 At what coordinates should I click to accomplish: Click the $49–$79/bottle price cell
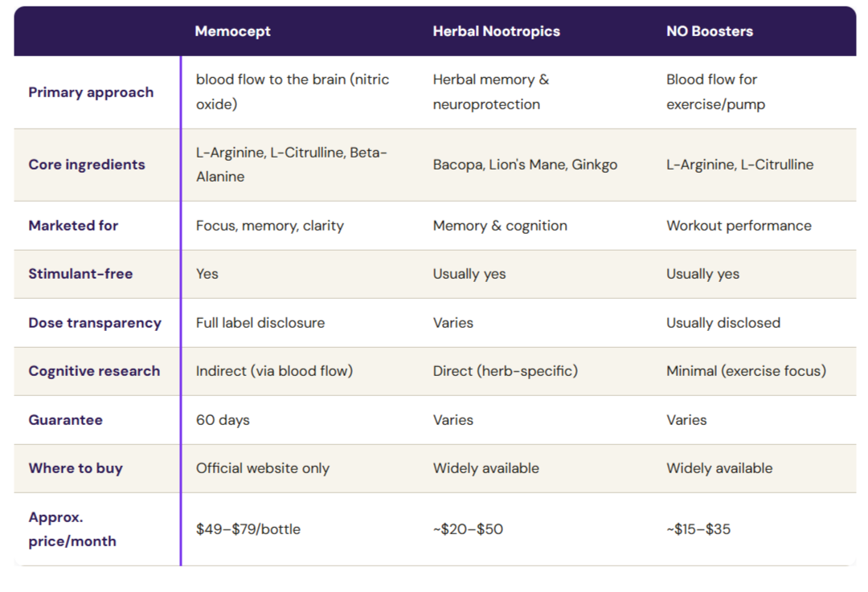(248, 529)
